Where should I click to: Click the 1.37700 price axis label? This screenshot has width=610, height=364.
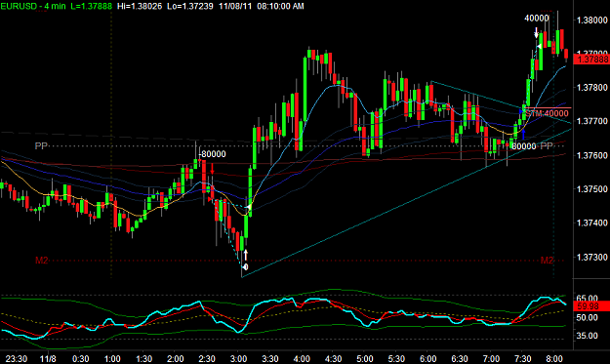pyautogui.click(x=592, y=121)
